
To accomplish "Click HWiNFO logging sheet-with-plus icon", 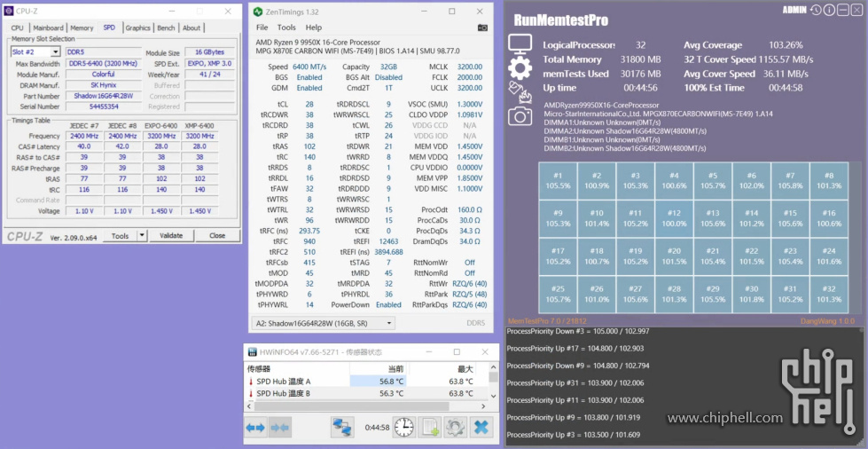I will [430, 428].
